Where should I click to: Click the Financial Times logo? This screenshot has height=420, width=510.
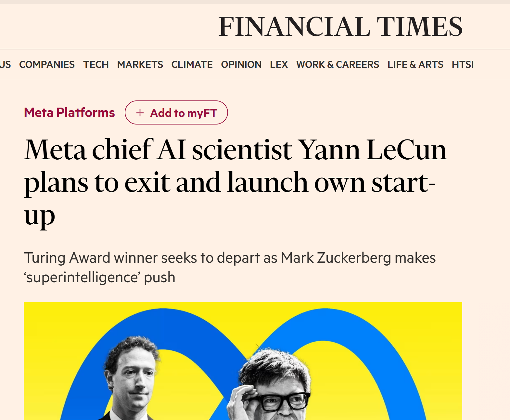[340, 27]
